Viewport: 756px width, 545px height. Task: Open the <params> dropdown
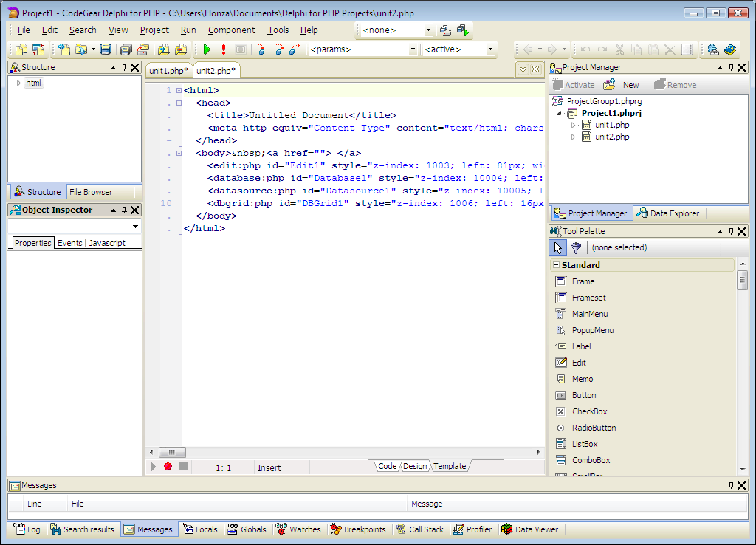coord(413,49)
